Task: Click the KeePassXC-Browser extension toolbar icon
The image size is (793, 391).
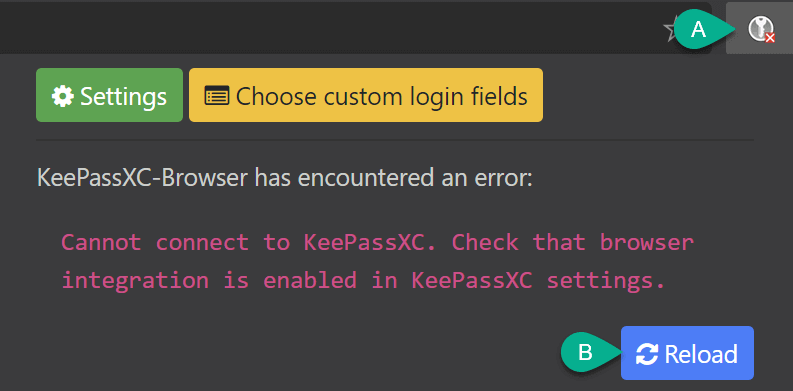Action: (759, 28)
